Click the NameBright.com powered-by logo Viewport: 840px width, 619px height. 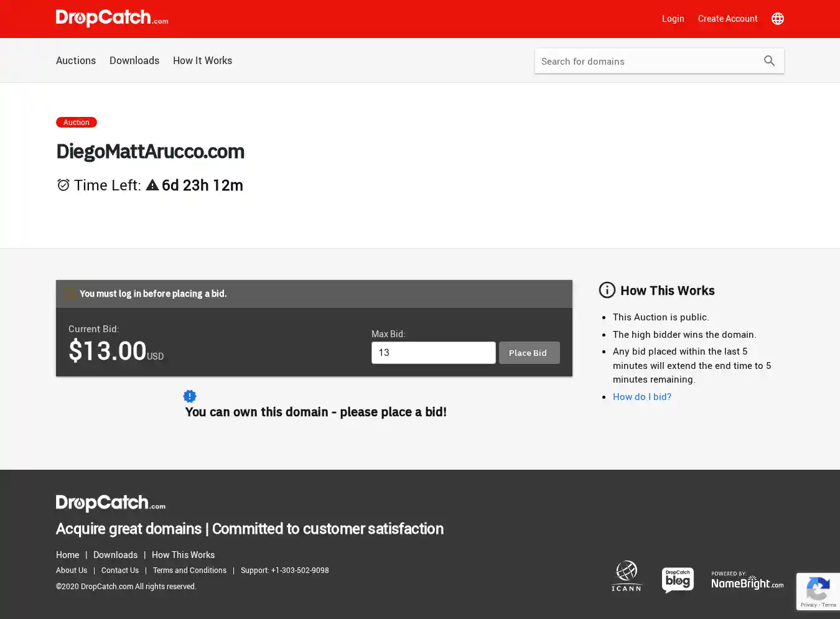[747, 581]
